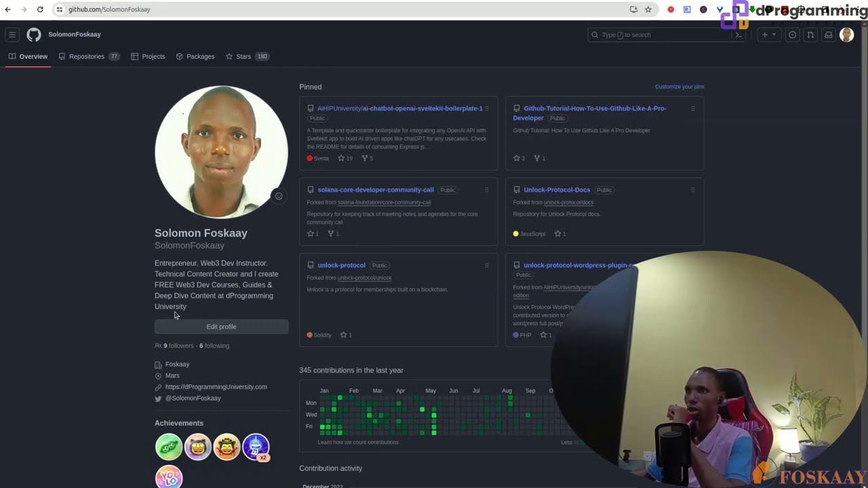
Task: Click the Learn how we count contributions link
Action: pyautogui.click(x=358, y=443)
